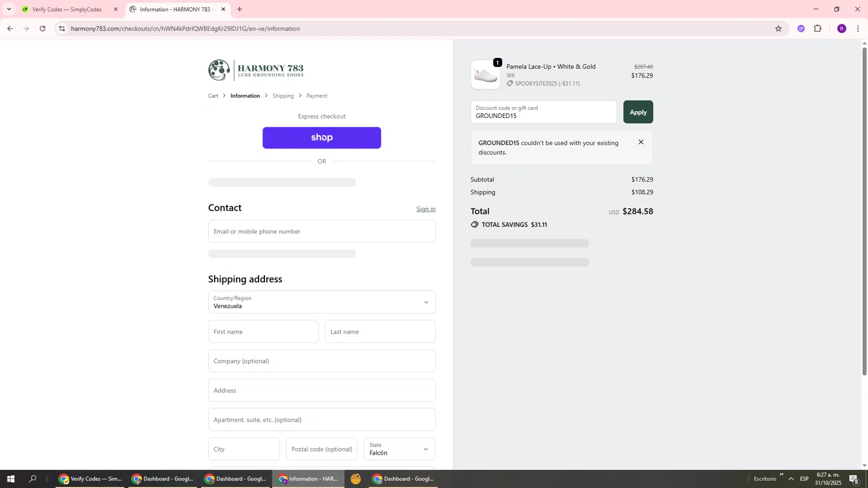Switch to last Dashboard Google taskbar window
The width and height of the screenshot is (868, 488).
pos(404,479)
